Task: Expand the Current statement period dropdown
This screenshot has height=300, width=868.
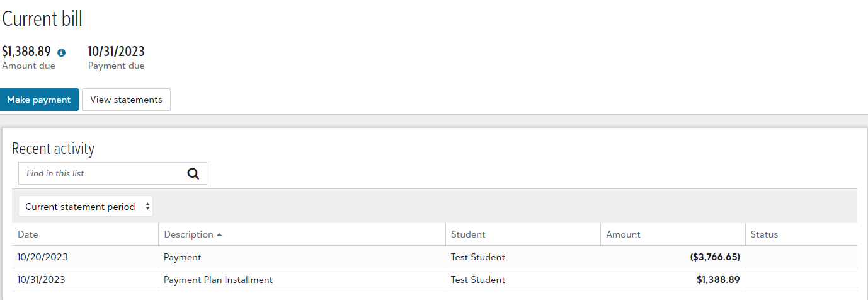Action: coord(86,207)
